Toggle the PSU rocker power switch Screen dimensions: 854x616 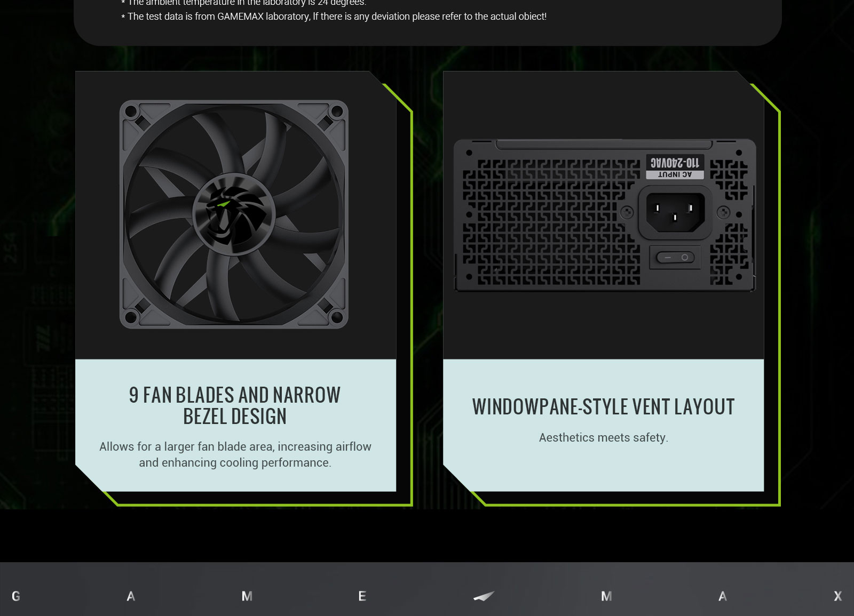click(675, 258)
